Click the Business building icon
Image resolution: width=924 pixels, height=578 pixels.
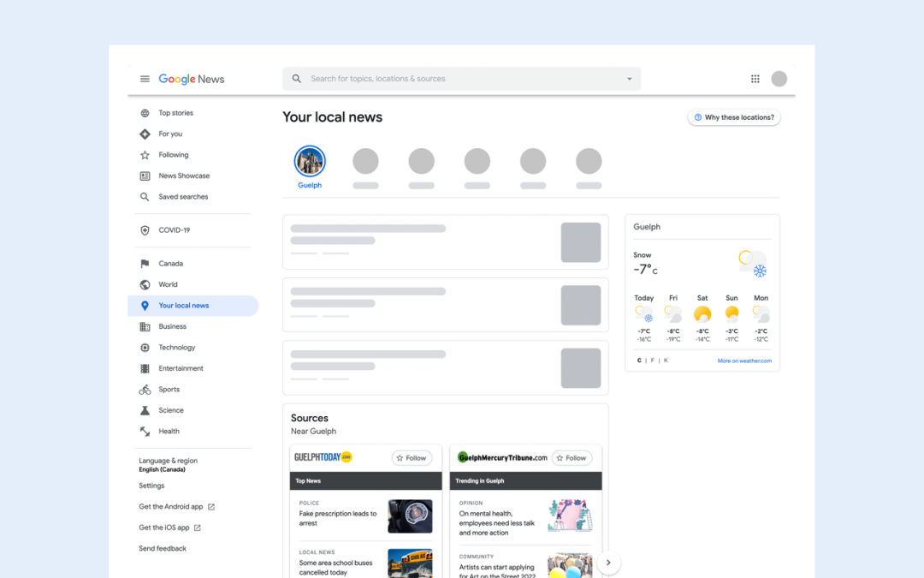point(145,327)
